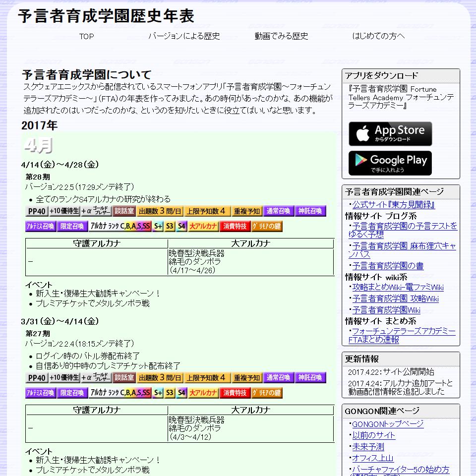Click the ログイン時のバトル券配布終了 bullet

(x=88, y=356)
